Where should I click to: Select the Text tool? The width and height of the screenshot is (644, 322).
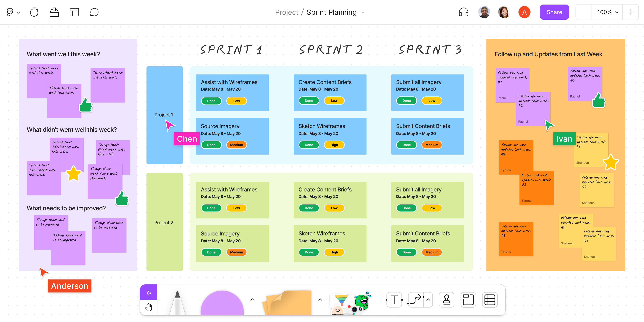pyautogui.click(x=394, y=300)
